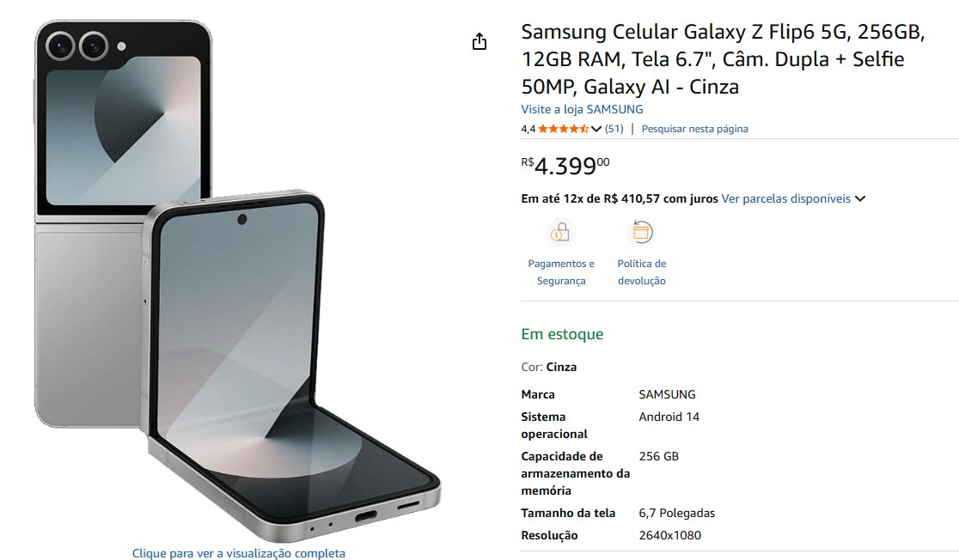Click the Em estoque availability text

tap(562, 334)
